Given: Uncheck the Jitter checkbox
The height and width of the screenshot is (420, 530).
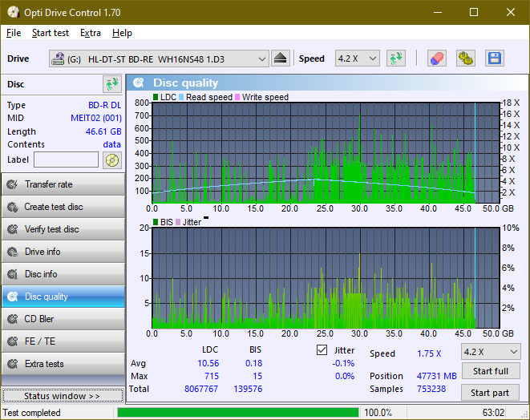Looking at the screenshot, I should (322, 350).
